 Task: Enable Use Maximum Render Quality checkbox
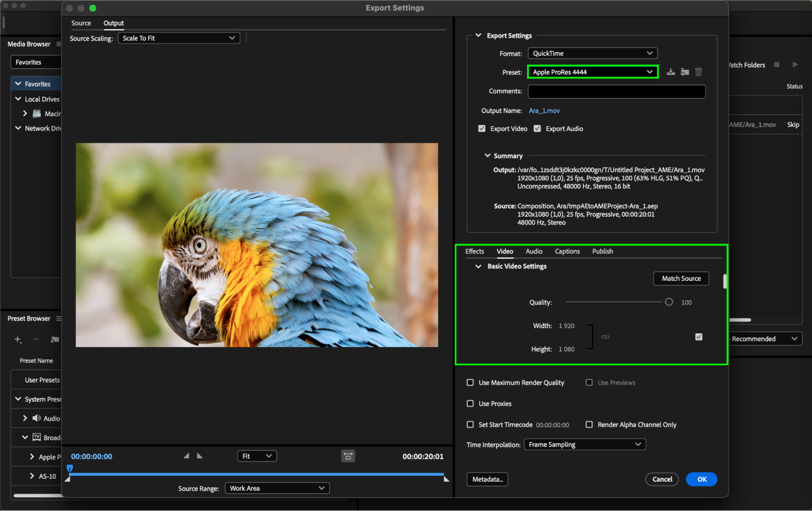pos(470,383)
